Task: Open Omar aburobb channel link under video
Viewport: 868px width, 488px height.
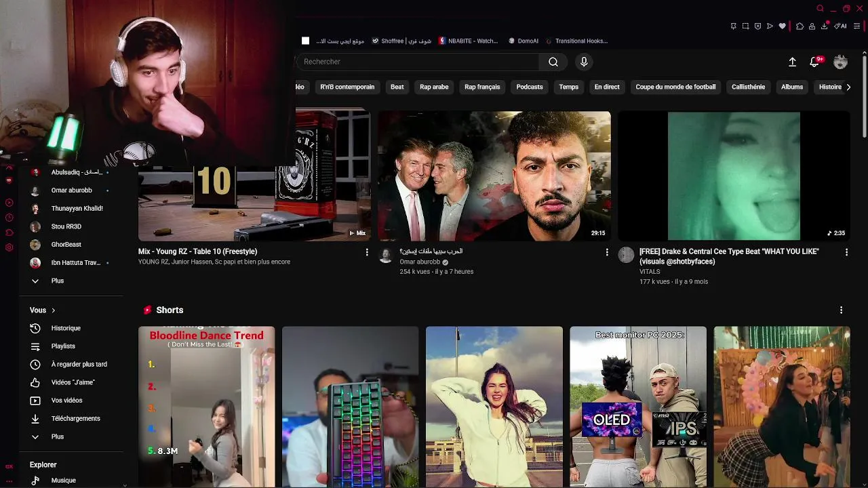Action: 420,262
